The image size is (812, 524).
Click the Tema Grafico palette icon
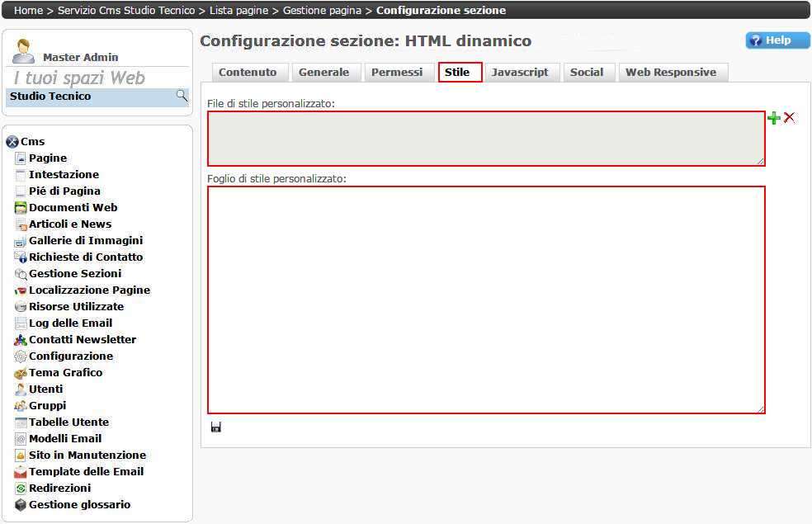point(21,373)
